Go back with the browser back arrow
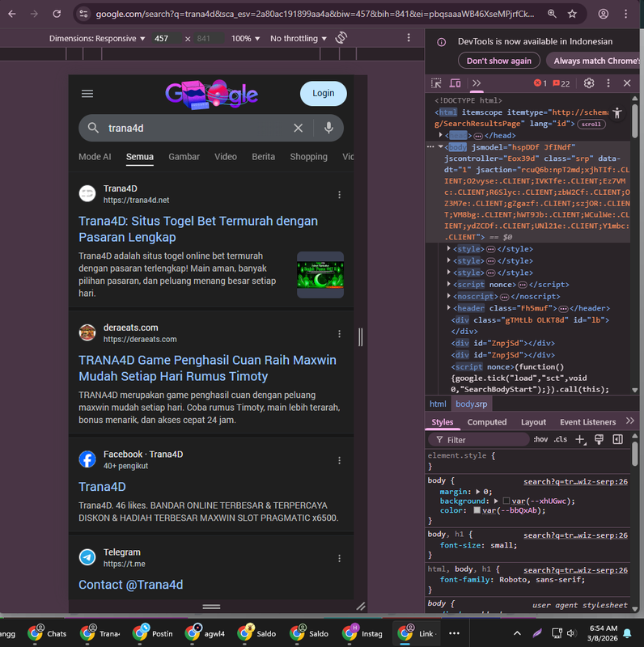The image size is (644, 647). click(x=12, y=14)
